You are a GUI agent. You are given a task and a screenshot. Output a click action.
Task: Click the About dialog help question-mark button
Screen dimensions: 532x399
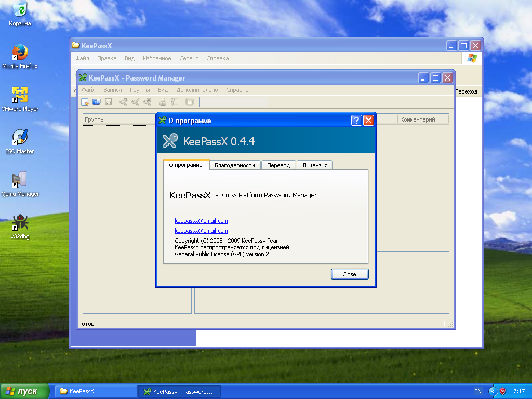click(356, 121)
